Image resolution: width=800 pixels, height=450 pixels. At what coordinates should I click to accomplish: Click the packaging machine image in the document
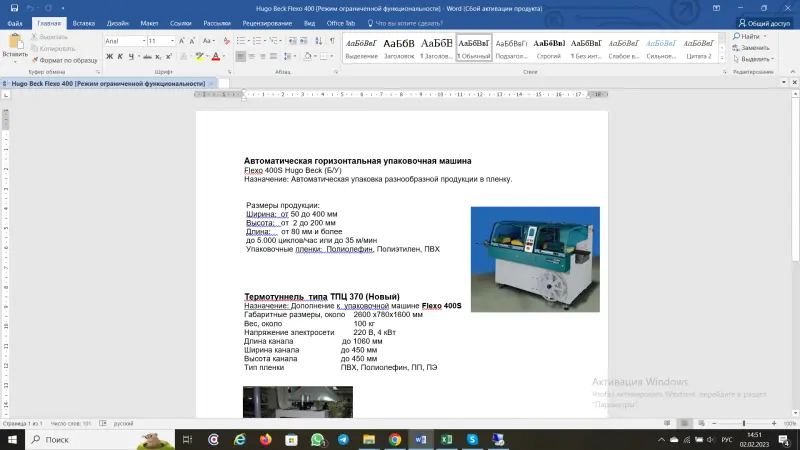pyautogui.click(x=535, y=259)
